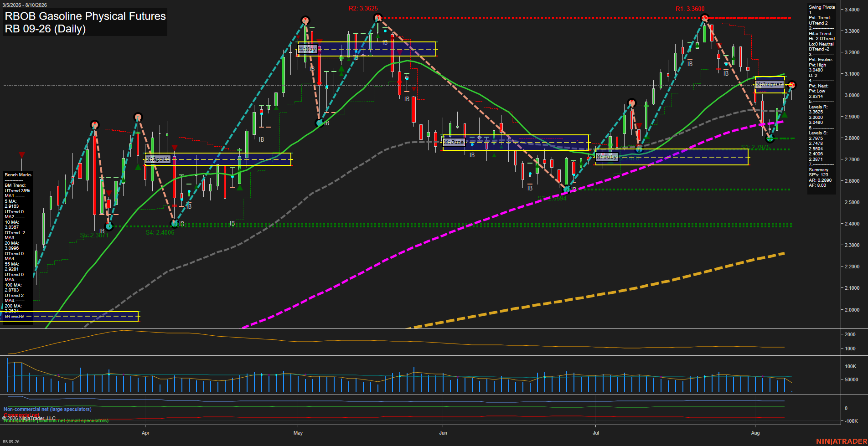Click the 2.0000 price axis label
868x446 pixels.
[852, 310]
